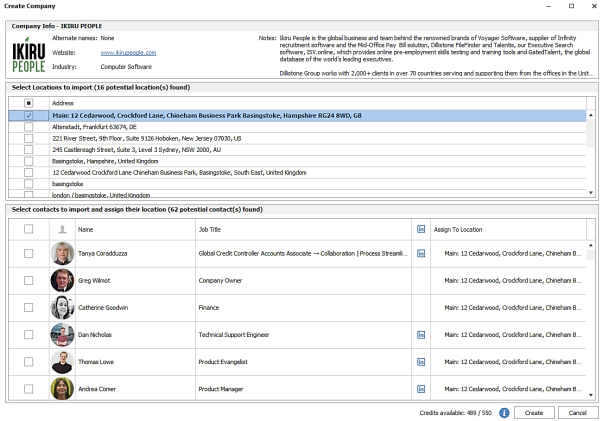Check the 221 River Street Hoboken location
602x421 pixels.
coord(28,138)
